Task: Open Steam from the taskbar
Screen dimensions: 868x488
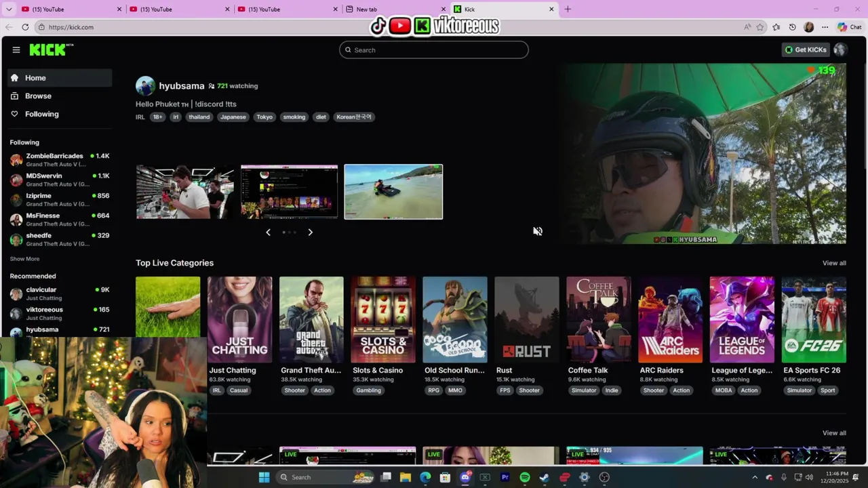Action: (545, 477)
